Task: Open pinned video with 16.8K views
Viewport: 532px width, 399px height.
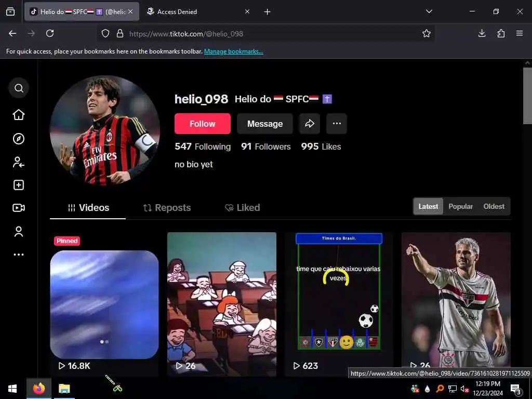Action: [104, 304]
